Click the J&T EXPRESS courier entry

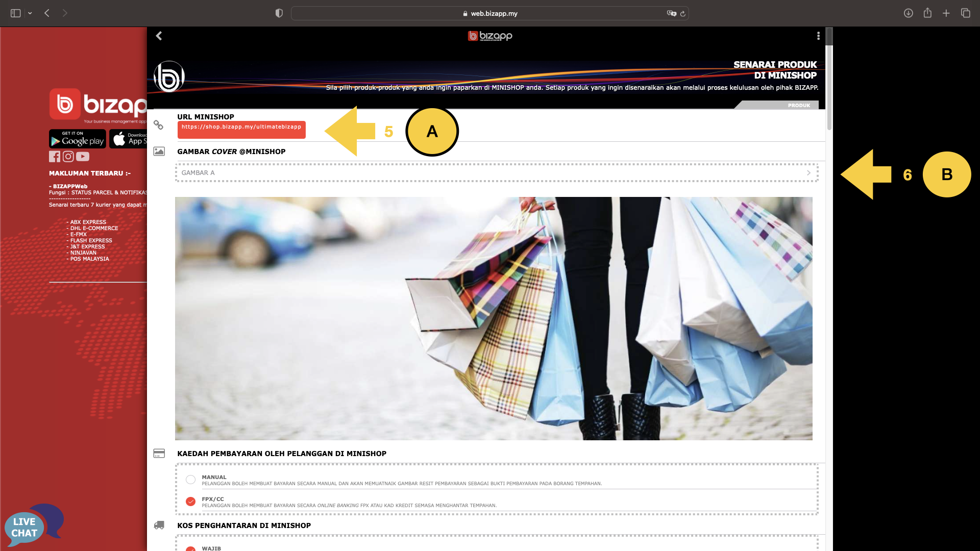coord(87,247)
